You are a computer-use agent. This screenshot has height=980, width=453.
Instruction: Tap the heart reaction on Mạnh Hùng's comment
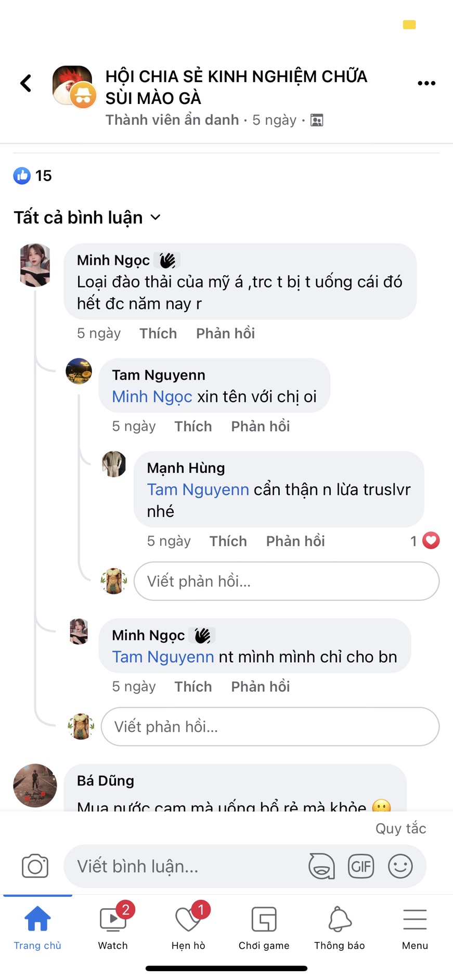tap(431, 541)
